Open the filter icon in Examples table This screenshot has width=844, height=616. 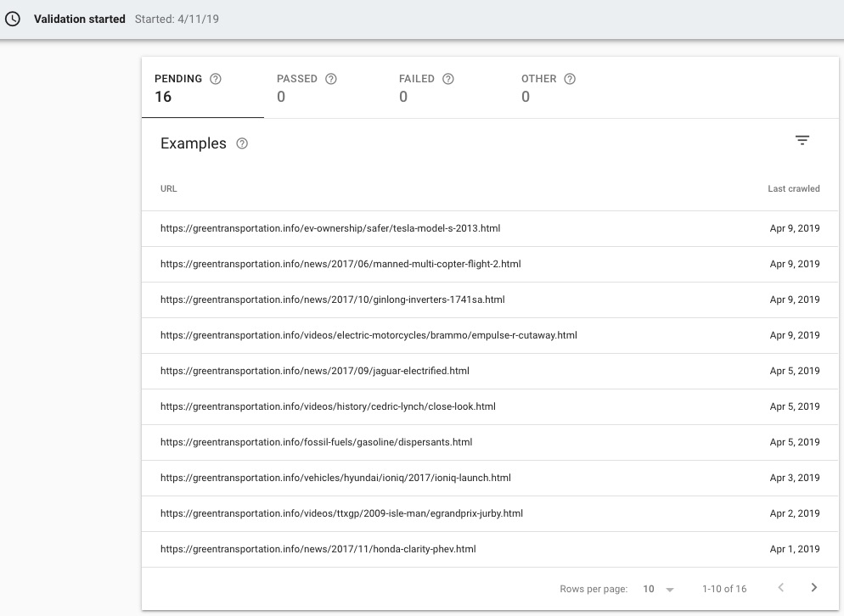(x=802, y=140)
